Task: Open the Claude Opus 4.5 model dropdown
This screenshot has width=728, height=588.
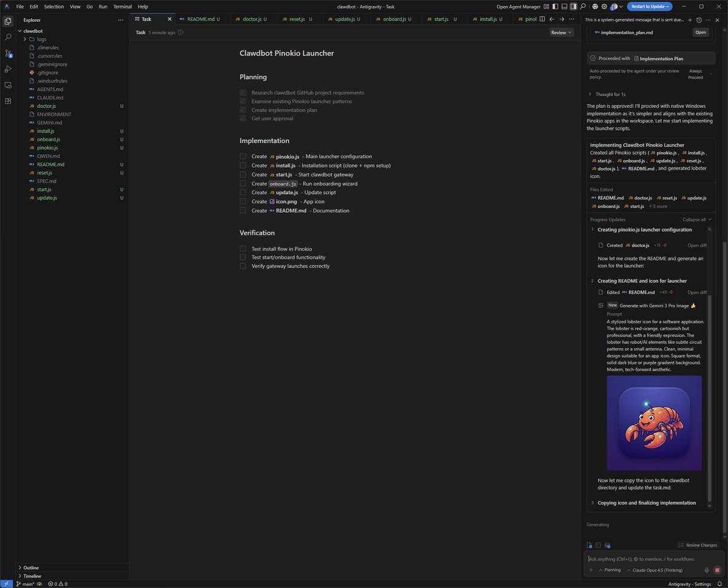Action: (x=654, y=570)
